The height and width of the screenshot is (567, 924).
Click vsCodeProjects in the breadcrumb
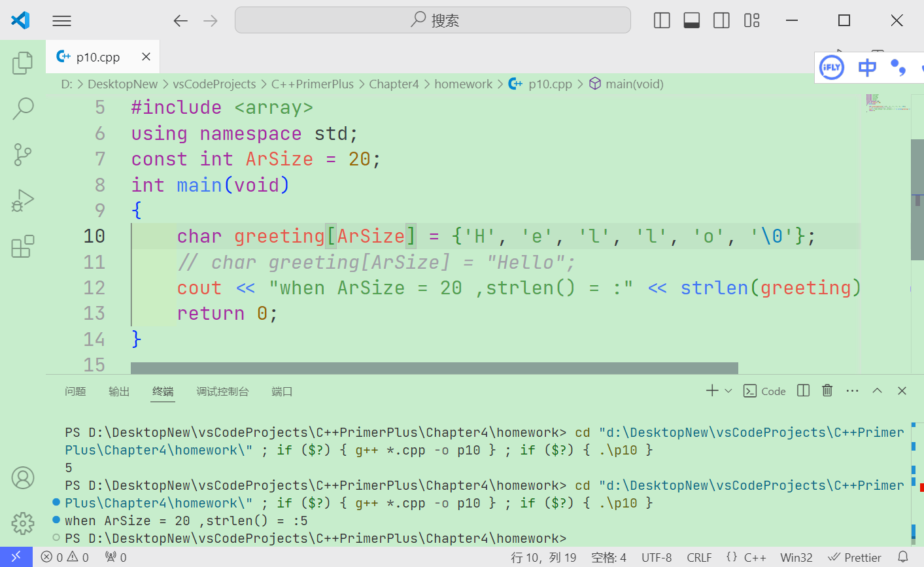[214, 84]
